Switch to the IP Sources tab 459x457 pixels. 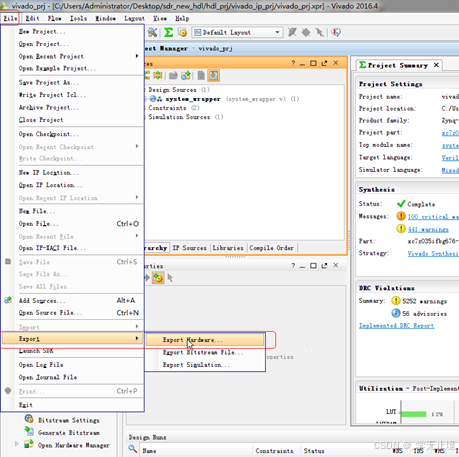click(x=189, y=248)
